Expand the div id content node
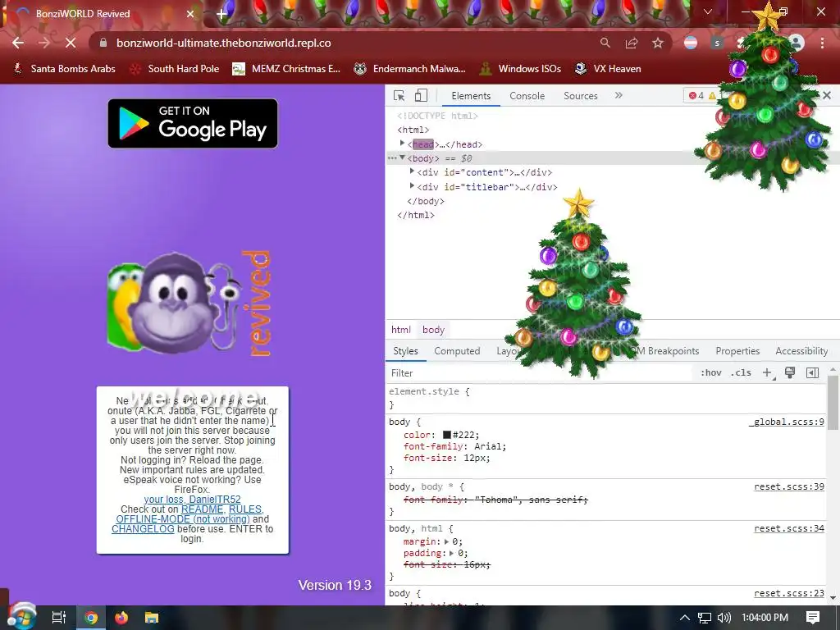The height and width of the screenshot is (630, 840). [412, 171]
